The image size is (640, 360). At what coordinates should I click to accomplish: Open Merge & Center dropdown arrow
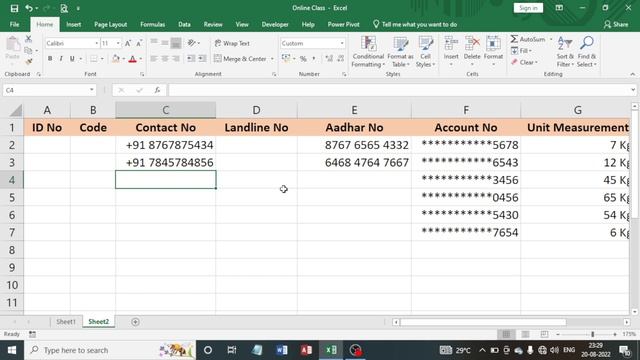coord(272,59)
